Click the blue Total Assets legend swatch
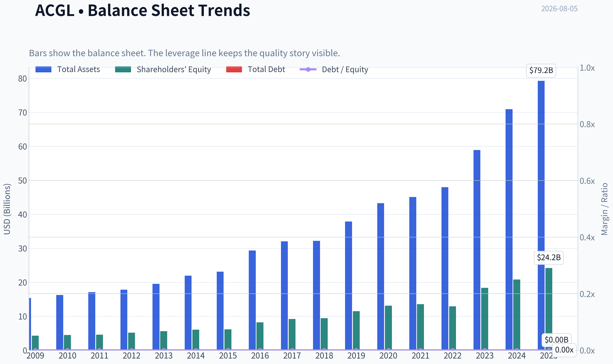Screen dimensions: 613x364 coord(43,69)
